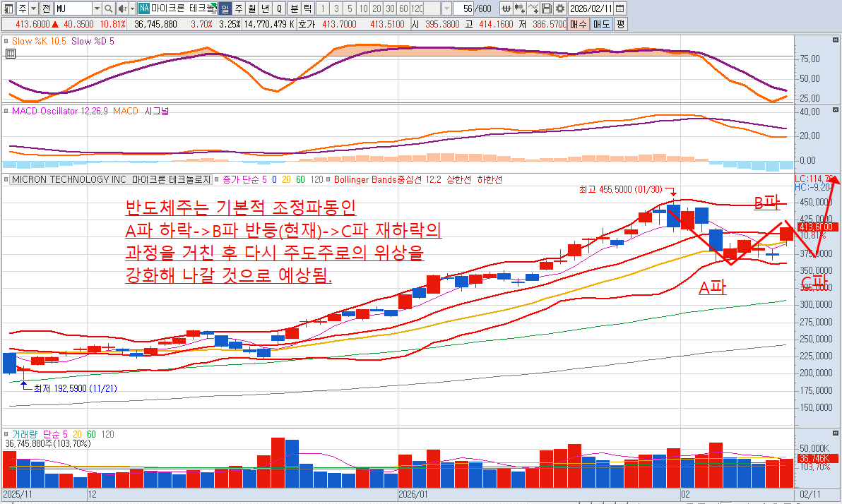This screenshot has width=842, height=504.
Task: Switch to minute (분) chart mode
Action: tap(294, 8)
